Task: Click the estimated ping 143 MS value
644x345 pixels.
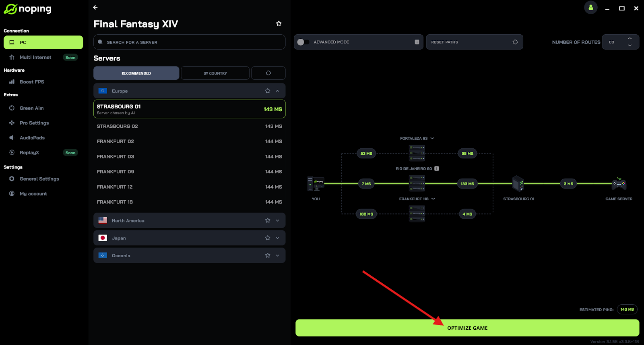Action: click(627, 310)
